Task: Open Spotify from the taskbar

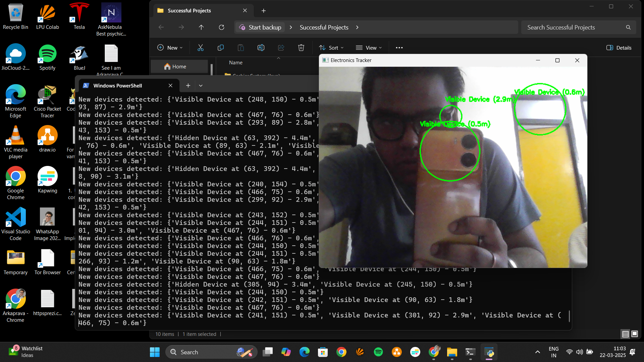Action: 378,352
